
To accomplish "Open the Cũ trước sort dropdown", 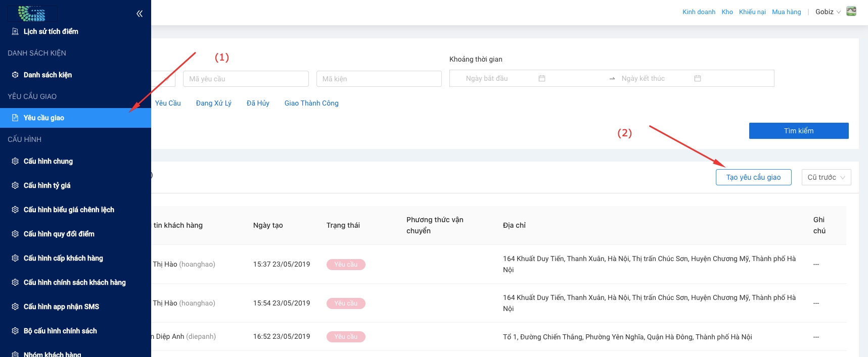I will [x=826, y=177].
